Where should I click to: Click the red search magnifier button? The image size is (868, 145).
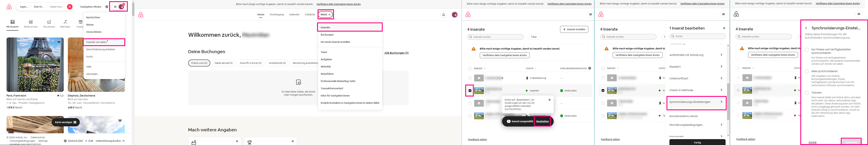(x=69, y=7)
